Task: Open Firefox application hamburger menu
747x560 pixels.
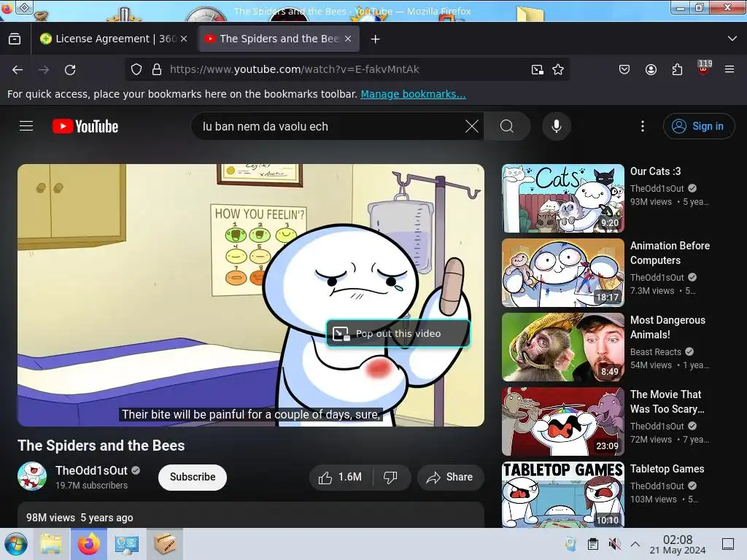Action: point(729,69)
